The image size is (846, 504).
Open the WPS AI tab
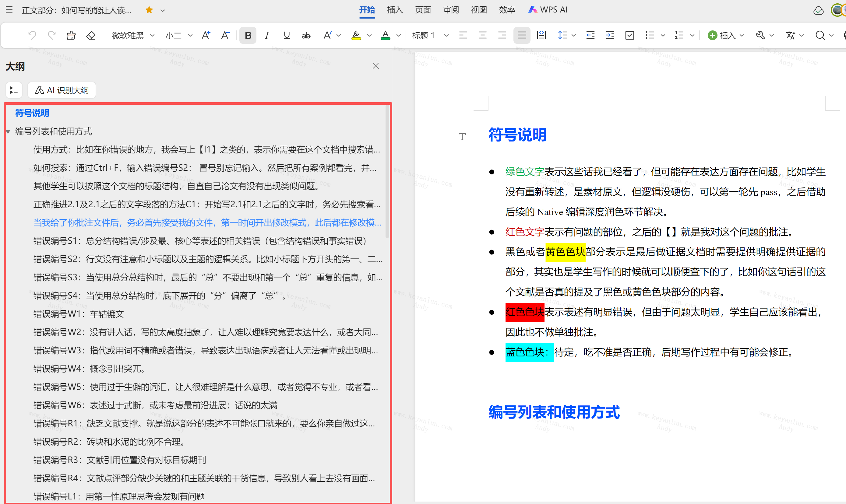[x=548, y=10]
